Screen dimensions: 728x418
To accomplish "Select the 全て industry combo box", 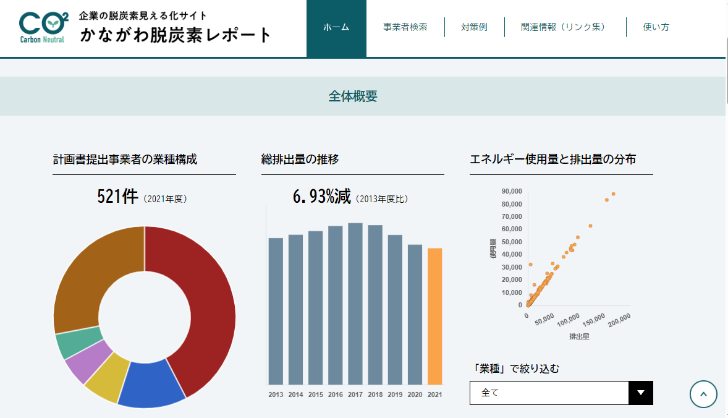I will [548, 394].
